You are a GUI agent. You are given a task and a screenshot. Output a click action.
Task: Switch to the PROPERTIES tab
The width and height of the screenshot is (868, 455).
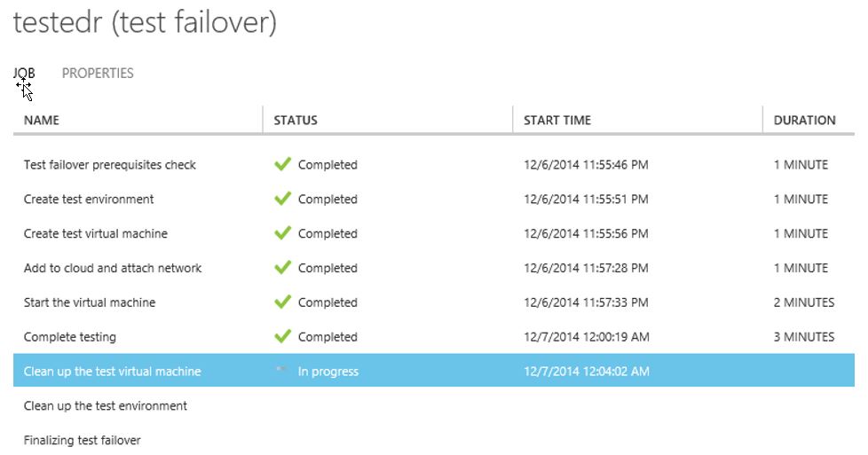(x=98, y=73)
